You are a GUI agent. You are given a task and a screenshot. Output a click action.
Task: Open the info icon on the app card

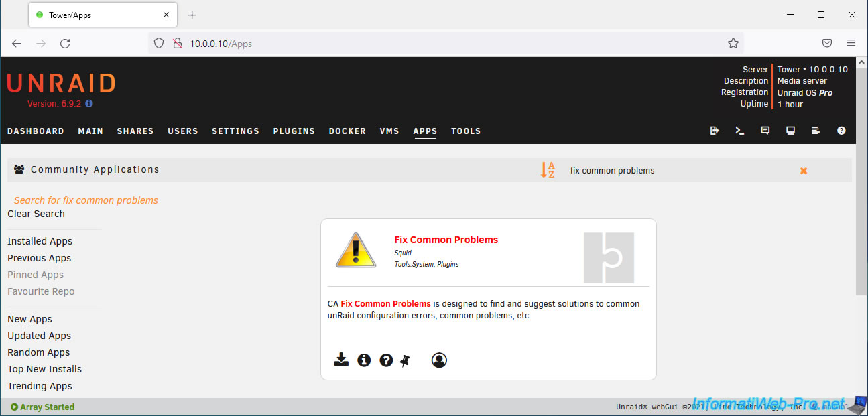[364, 360]
